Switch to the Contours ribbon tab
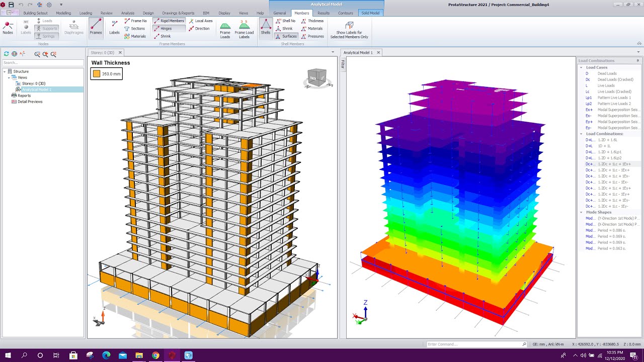Screen dimensions: 644x362 pyautogui.click(x=346, y=13)
